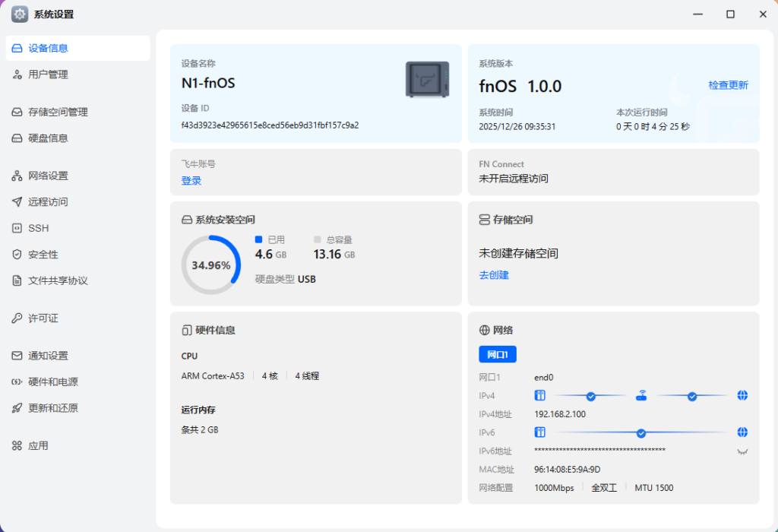Click 检查更新 to check for updates
The image size is (778, 532).
(729, 85)
